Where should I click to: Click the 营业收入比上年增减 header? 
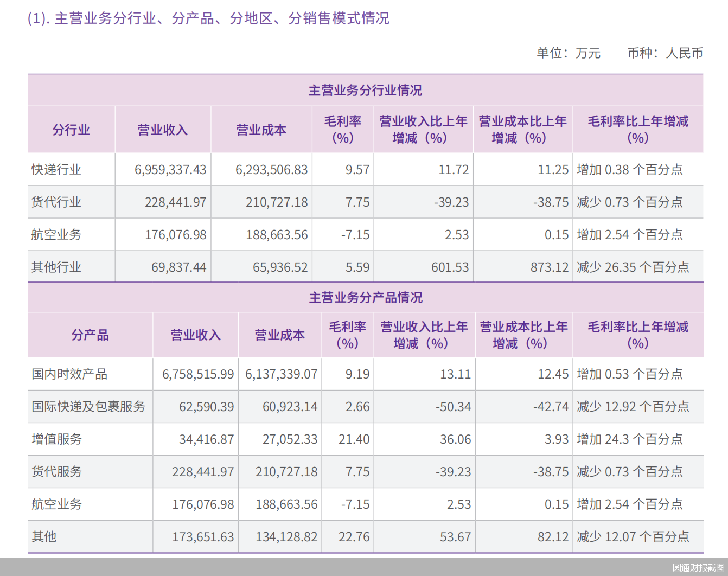click(x=423, y=130)
